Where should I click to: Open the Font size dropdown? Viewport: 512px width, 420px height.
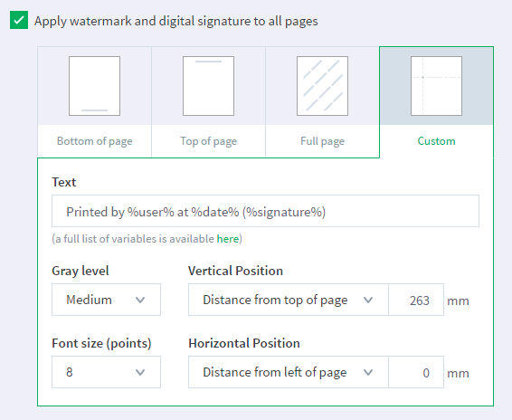106,372
